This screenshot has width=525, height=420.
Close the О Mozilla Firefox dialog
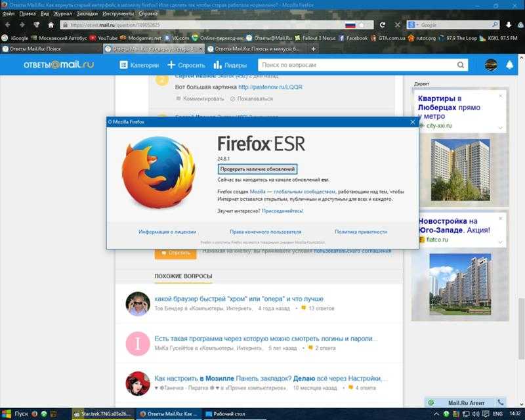click(x=413, y=122)
